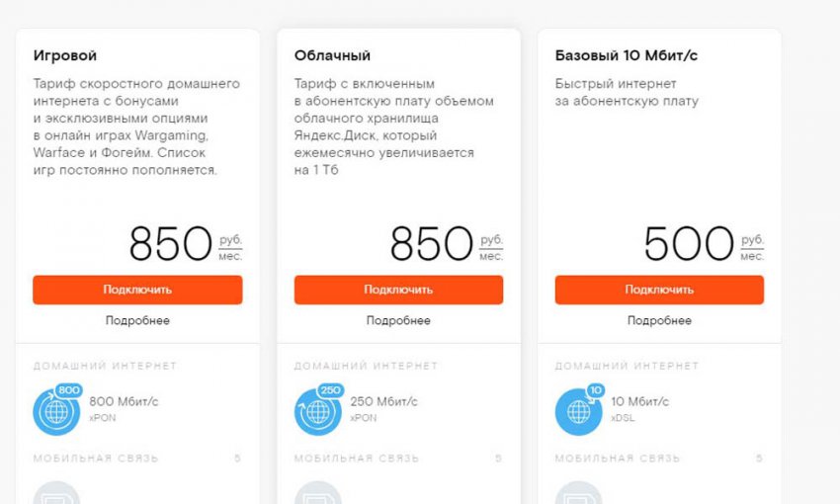The height and width of the screenshot is (504, 840).
Task: Click the 800 Mbit/s globe icon
Action: point(56,411)
